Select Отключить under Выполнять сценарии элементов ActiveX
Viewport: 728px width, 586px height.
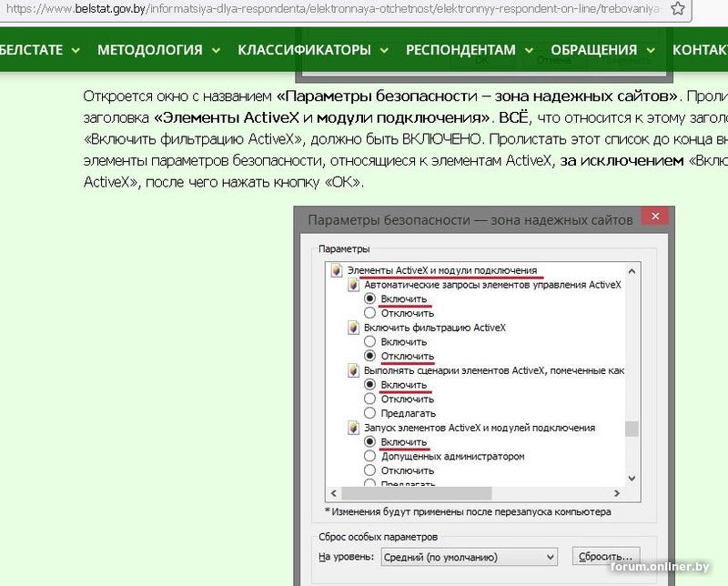pos(369,399)
